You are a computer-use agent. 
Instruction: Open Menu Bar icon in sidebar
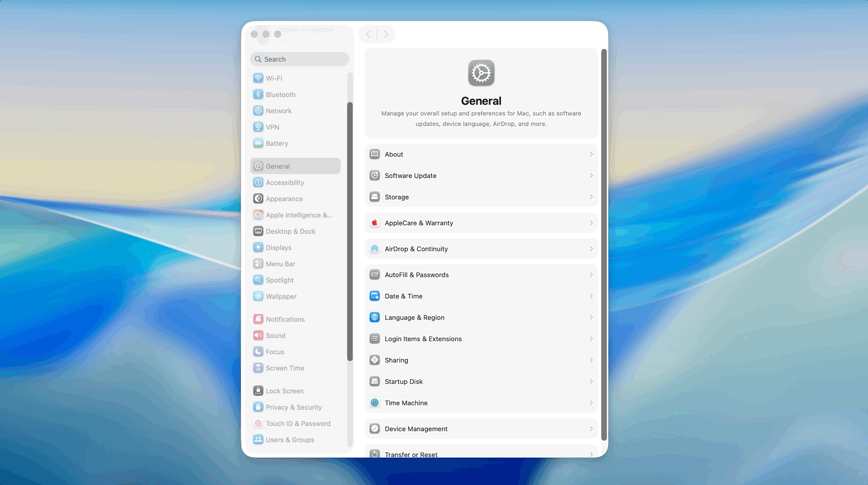click(258, 264)
